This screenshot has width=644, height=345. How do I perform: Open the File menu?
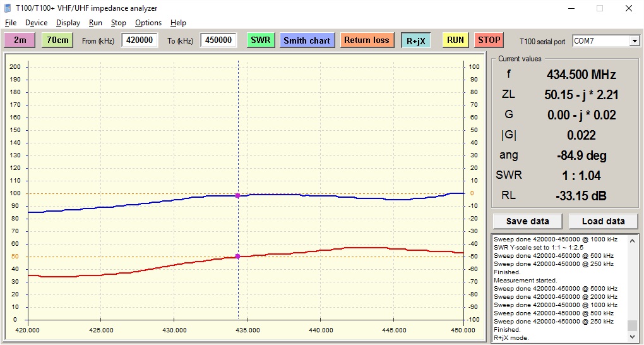pos(11,23)
